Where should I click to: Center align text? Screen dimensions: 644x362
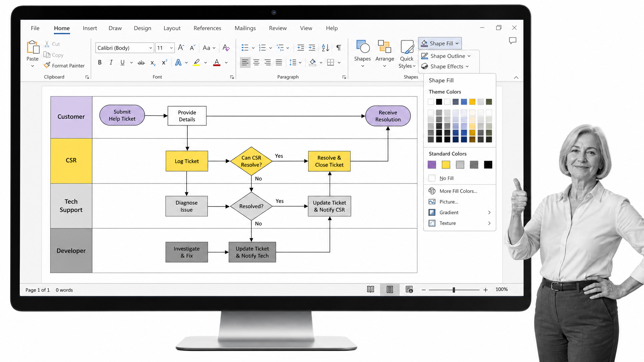256,63
